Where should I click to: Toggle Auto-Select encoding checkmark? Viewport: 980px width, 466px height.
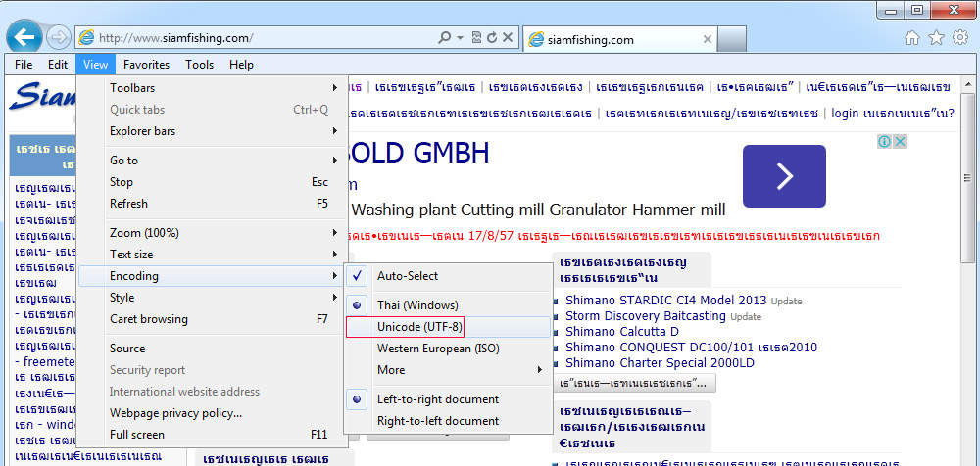click(448, 276)
